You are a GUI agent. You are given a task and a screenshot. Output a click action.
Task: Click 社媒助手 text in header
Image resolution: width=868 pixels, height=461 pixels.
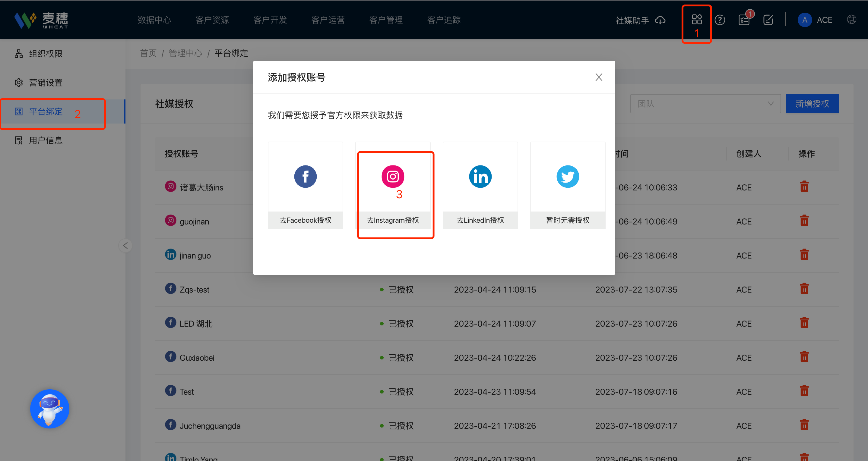tap(632, 20)
